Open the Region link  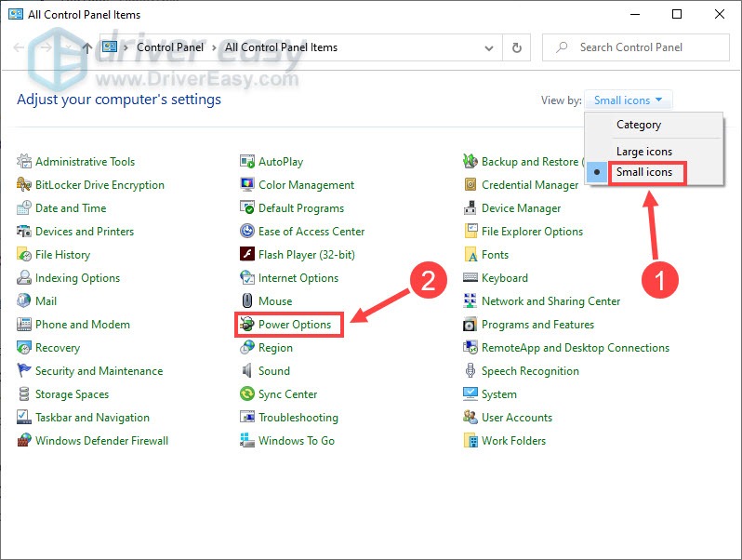pyautogui.click(x=275, y=348)
